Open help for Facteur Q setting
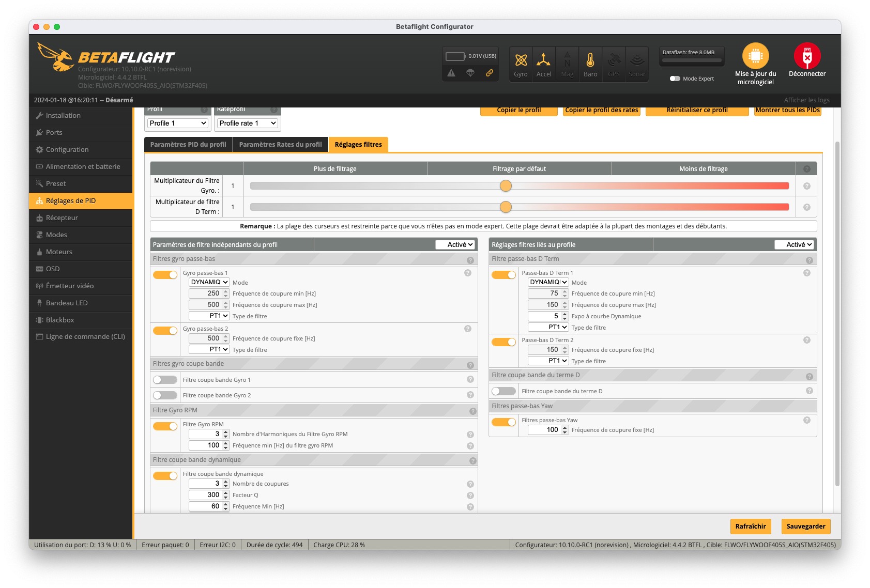 (x=470, y=496)
